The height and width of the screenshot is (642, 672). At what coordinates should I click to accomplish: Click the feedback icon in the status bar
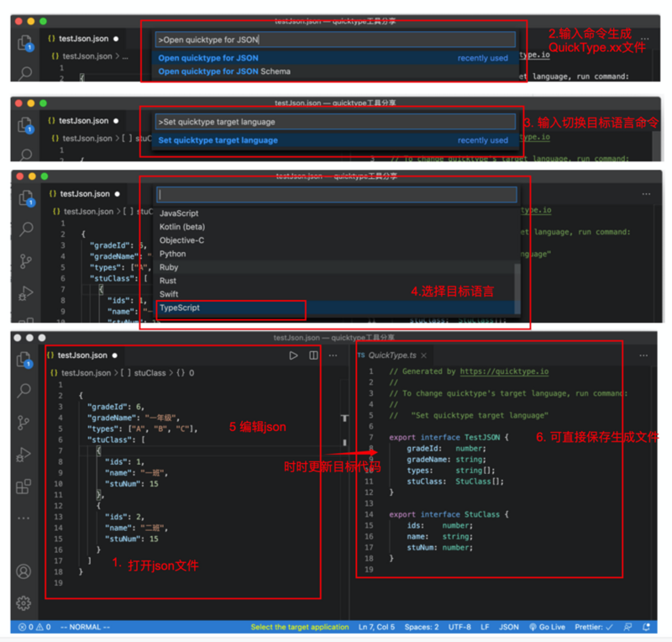(627, 627)
